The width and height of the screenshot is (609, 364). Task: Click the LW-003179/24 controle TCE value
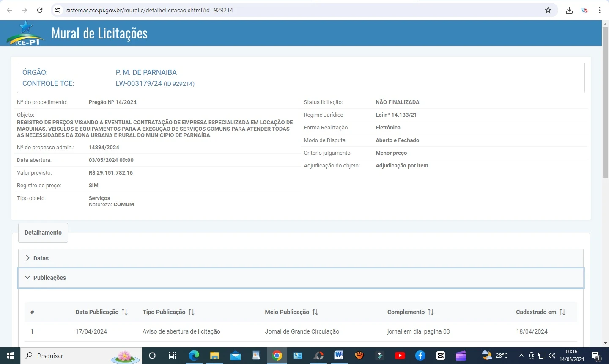pos(155,83)
